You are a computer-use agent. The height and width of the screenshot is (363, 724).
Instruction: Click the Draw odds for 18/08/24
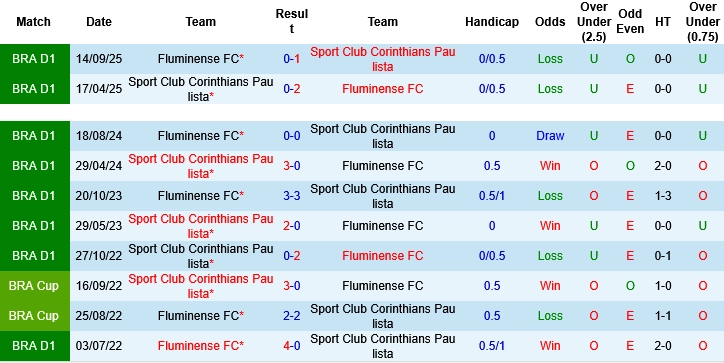click(x=550, y=136)
